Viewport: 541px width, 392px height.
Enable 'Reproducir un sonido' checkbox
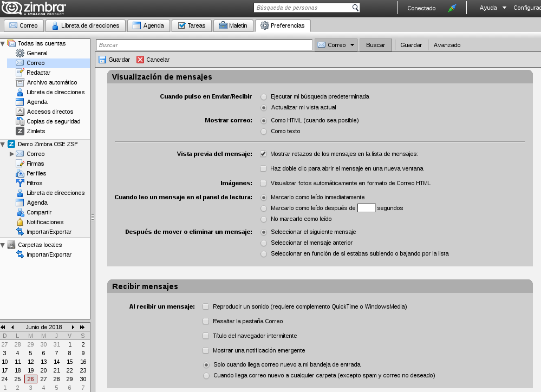point(206,306)
